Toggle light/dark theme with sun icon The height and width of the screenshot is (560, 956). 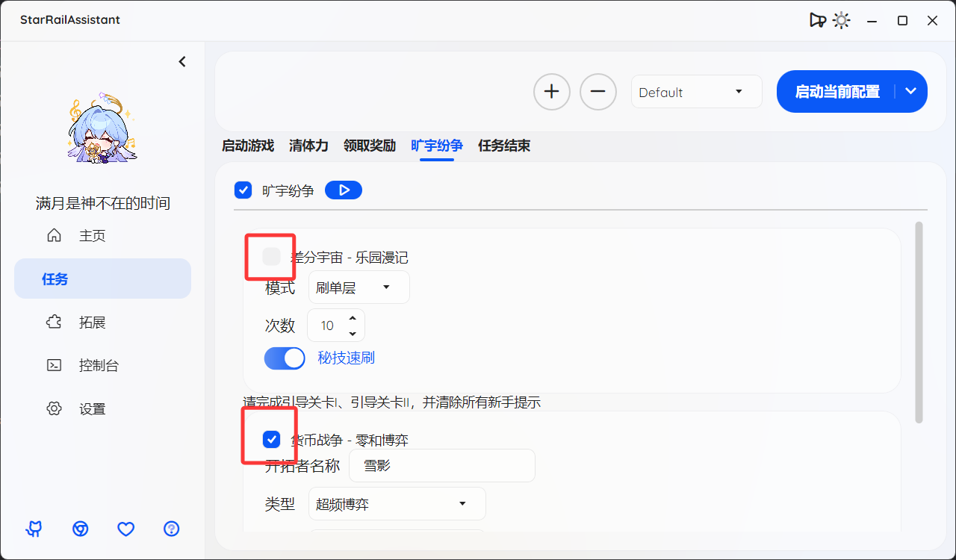(x=841, y=20)
